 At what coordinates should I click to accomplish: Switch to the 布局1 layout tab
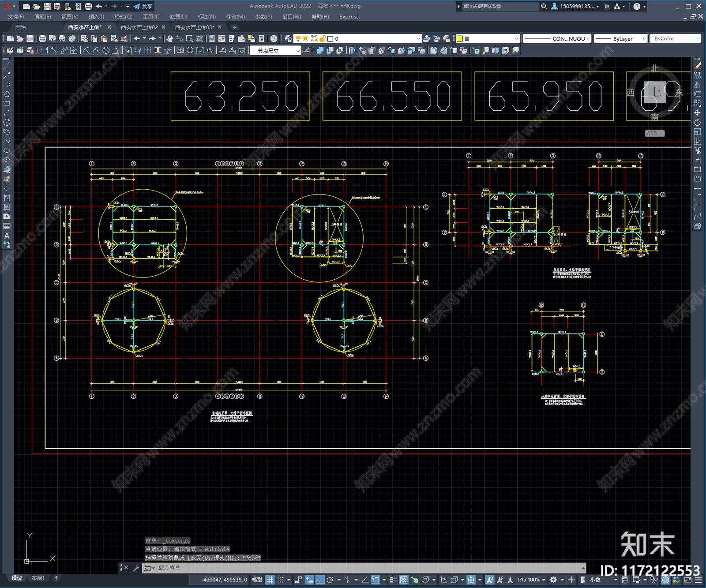38,578
